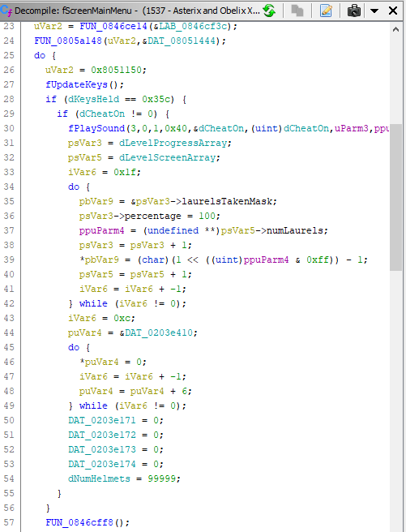The height and width of the screenshot is (532, 406).
Task: Take a snapshot with the camera icon
Action: click(x=354, y=11)
